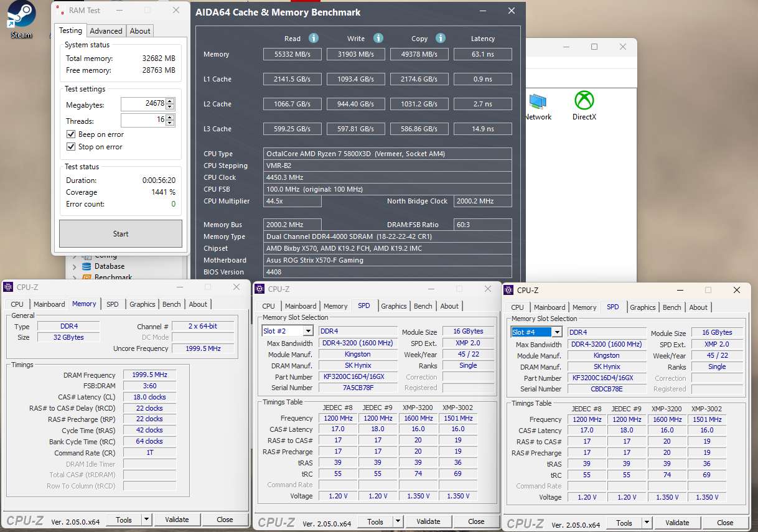Open Tools dropdown arrow in CPU-Z Memory window
The width and height of the screenshot is (758, 532).
pos(146,520)
